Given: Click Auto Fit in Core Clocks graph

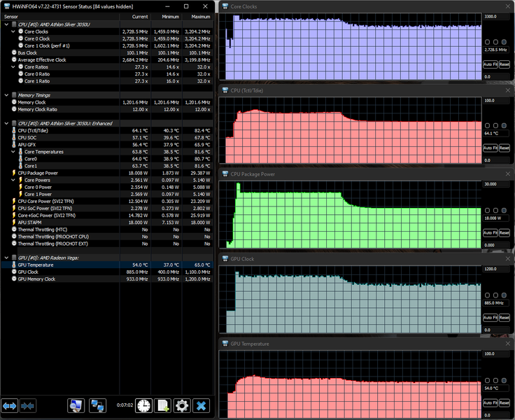Looking at the screenshot, I should [x=491, y=64].
